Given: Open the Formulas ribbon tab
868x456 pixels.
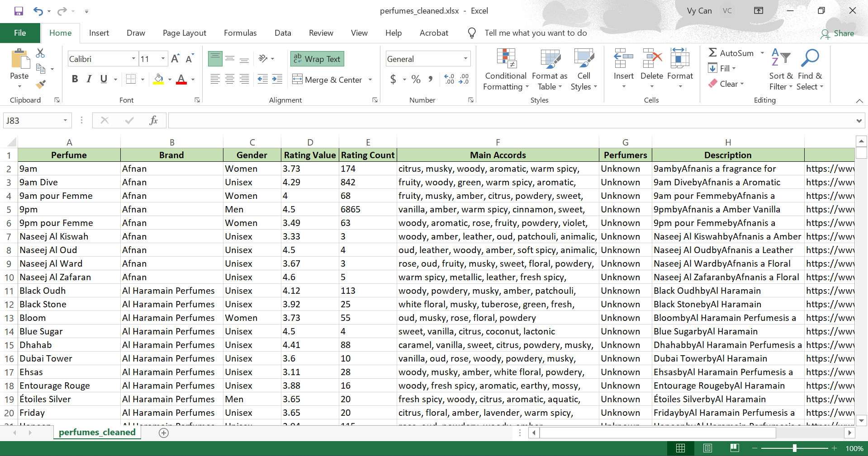Looking at the screenshot, I should point(240,33).
